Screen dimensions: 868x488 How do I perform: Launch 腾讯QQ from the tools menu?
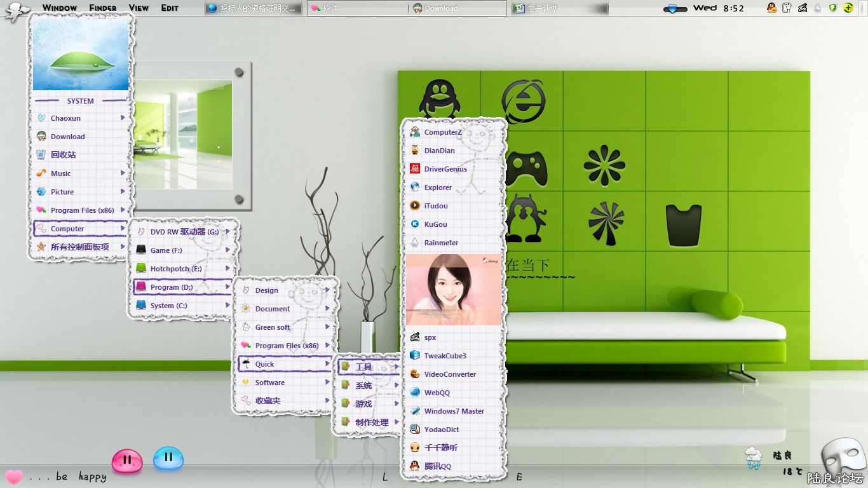454,466
